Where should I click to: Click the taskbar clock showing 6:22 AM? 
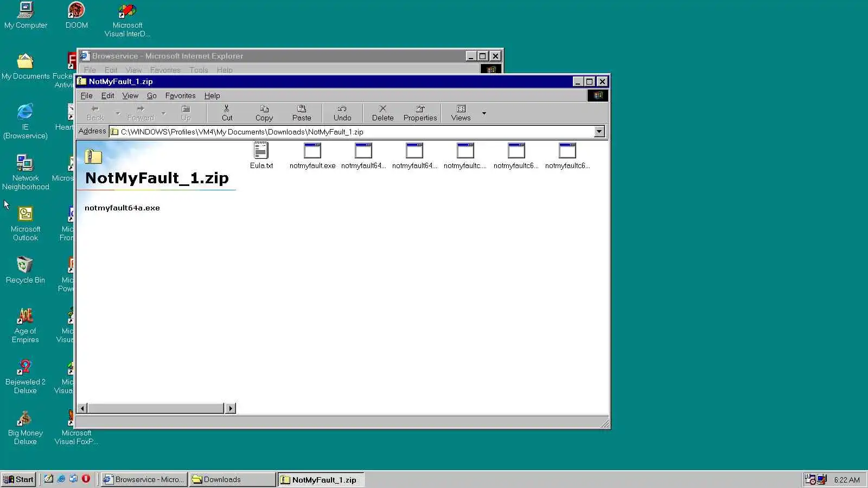click(x=847, y=480)
